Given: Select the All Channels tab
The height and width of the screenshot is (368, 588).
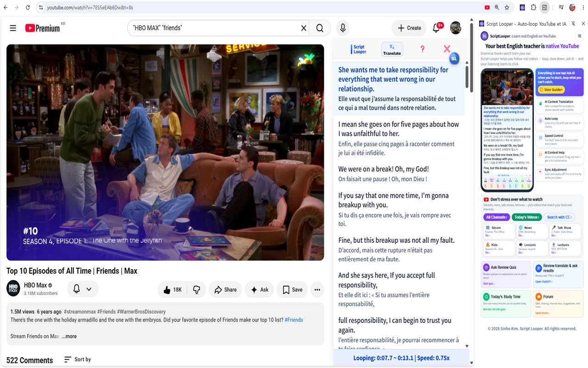Looking at the screenshot, I should (x=496, y=217).
